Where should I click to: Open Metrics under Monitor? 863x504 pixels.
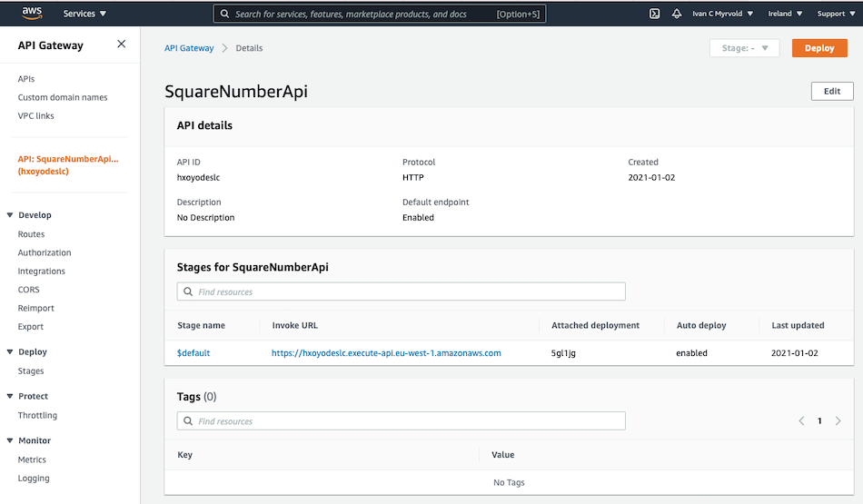click(32, 460)
